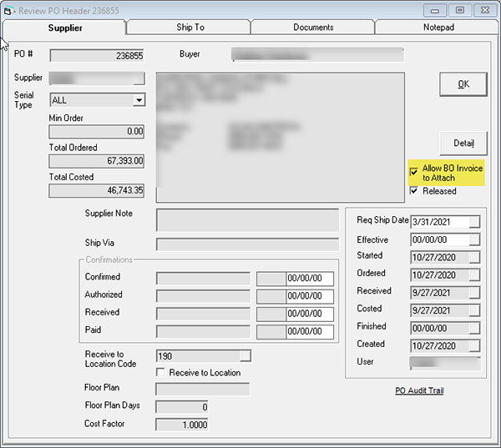
Task: Open the Received date picker button
Action: click(x=474, y=293)
